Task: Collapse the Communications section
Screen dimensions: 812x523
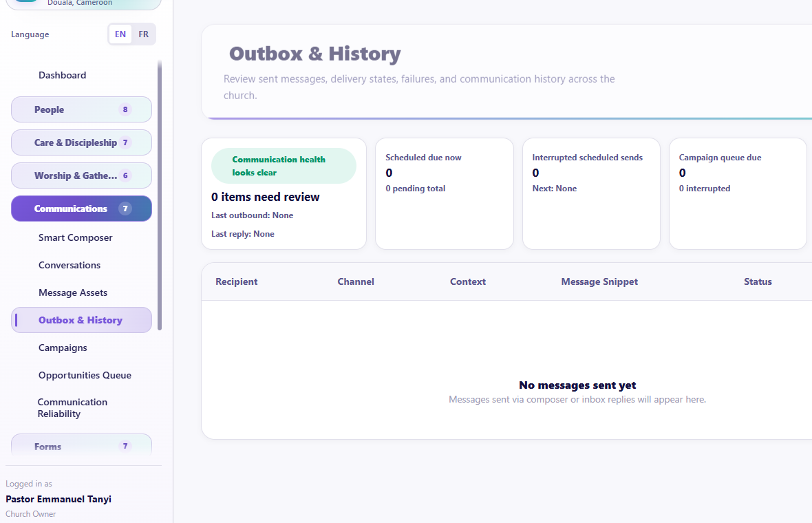Action: [81, 209]
